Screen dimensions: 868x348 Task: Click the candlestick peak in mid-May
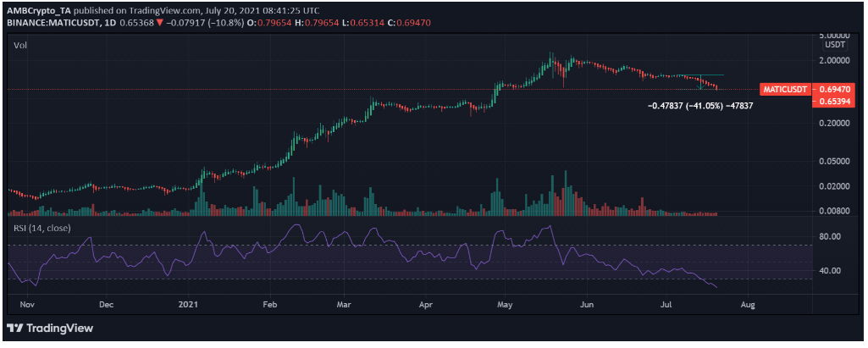[551, 56]
